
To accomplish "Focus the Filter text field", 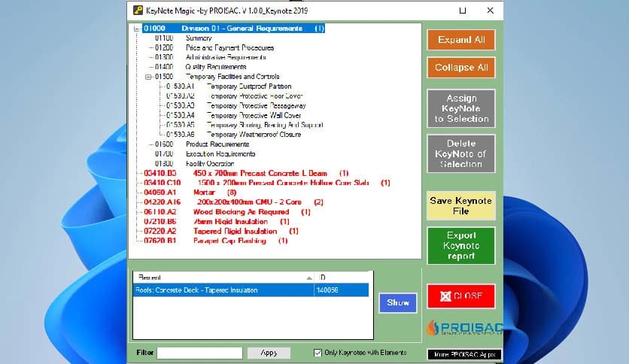I will point(199,353).
